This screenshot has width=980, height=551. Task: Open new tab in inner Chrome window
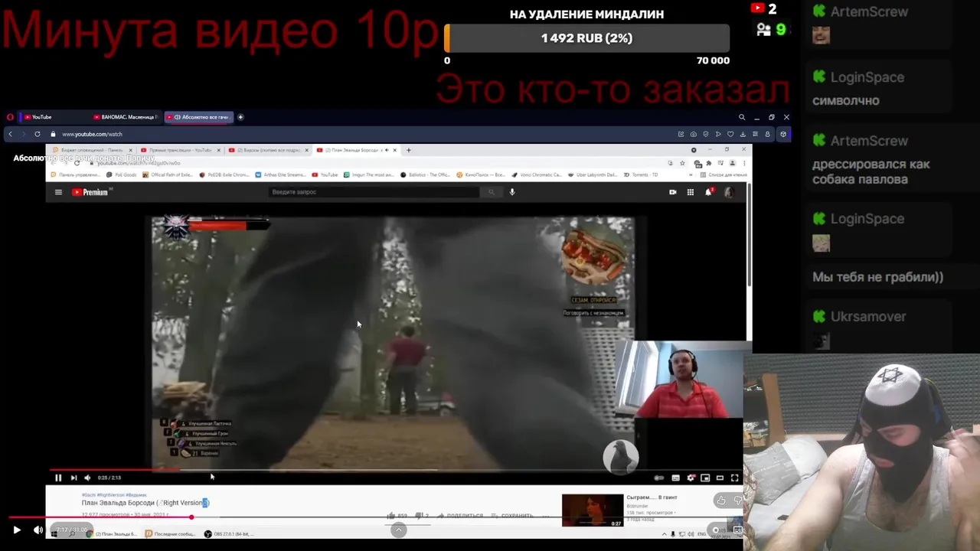pyautogui.click(x=409, y=150)
